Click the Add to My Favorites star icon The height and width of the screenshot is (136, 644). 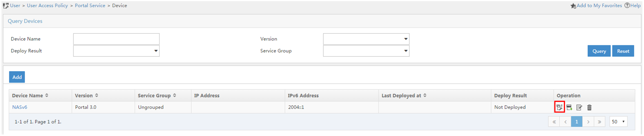[x=573, y=6]
